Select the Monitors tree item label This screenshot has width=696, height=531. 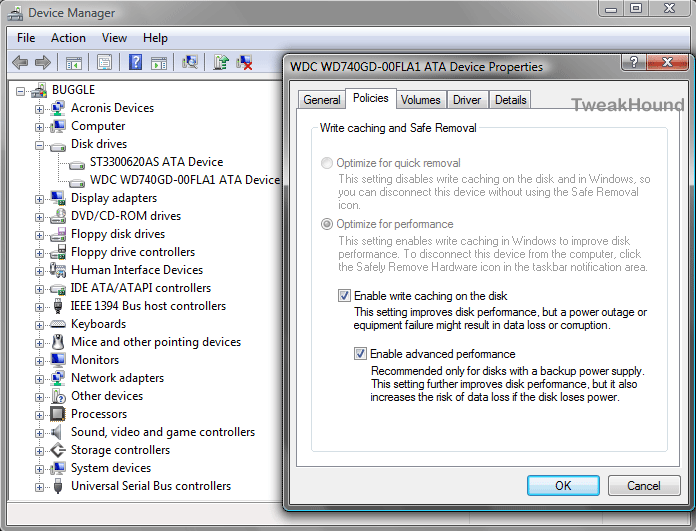(95, 360)
